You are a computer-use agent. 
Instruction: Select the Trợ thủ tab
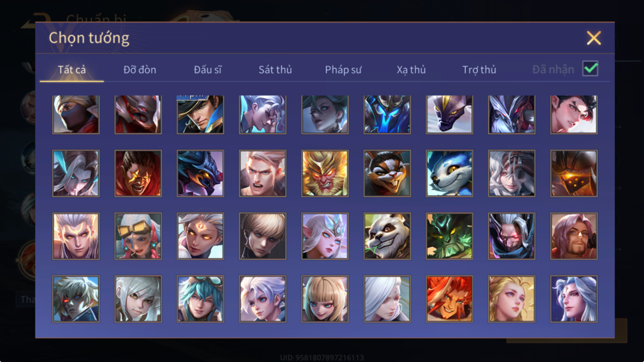pos(479,70)
